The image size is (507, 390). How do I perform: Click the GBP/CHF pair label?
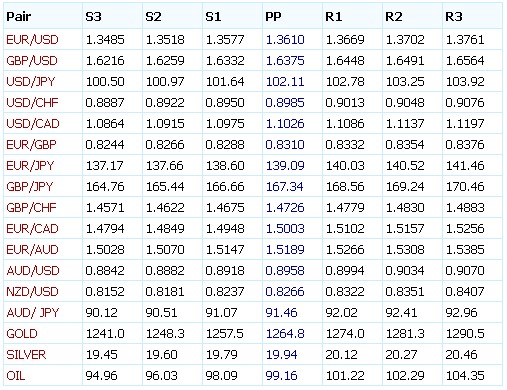(31, 208)
